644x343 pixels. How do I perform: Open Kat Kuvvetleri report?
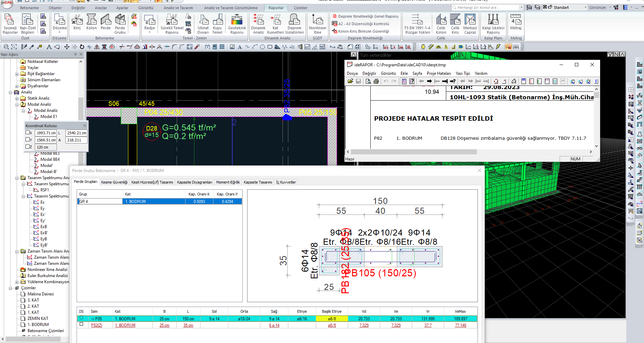[275, 24]
